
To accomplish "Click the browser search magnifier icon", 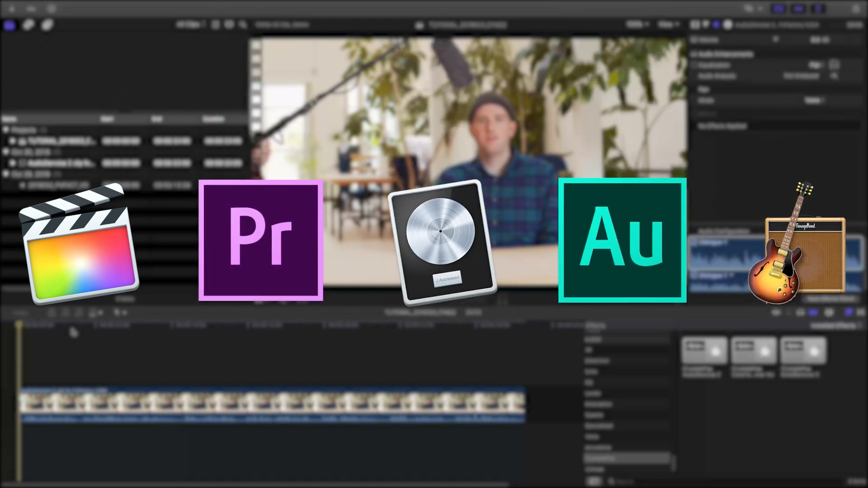I will tap(243, 25).
